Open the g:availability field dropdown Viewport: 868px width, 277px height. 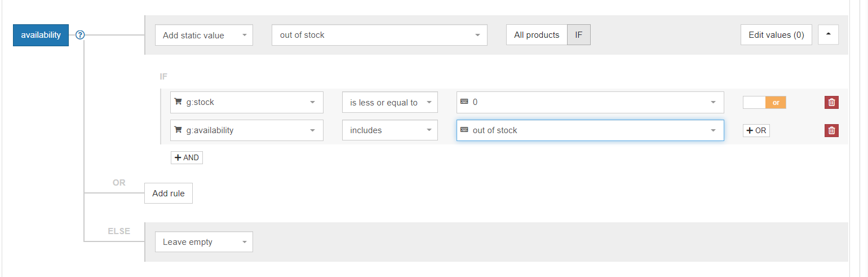coord(247,130)
